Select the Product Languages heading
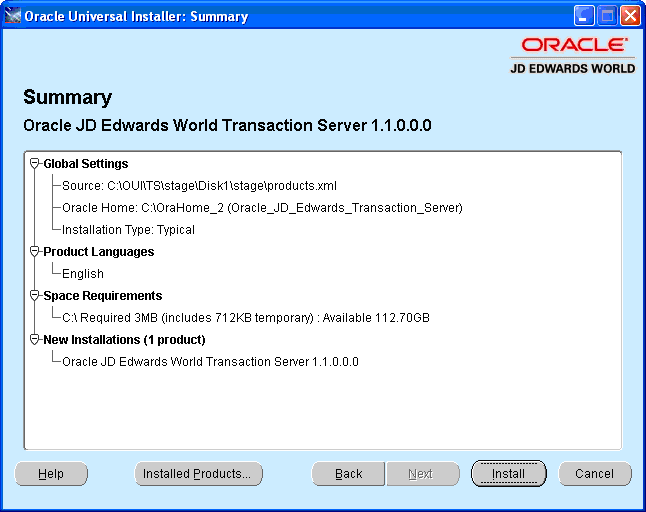This screenshot has height=512, width=646. coord(98,252)
